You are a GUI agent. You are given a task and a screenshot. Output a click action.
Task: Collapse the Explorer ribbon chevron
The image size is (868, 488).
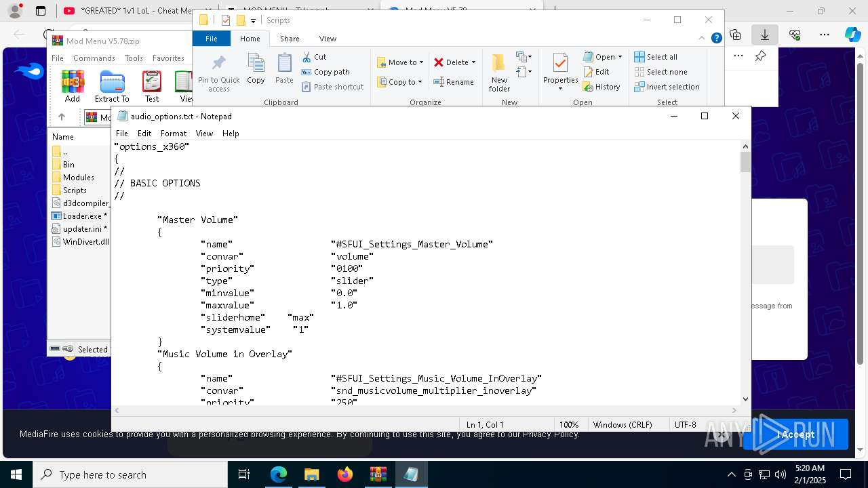click(x=703, y=39)
